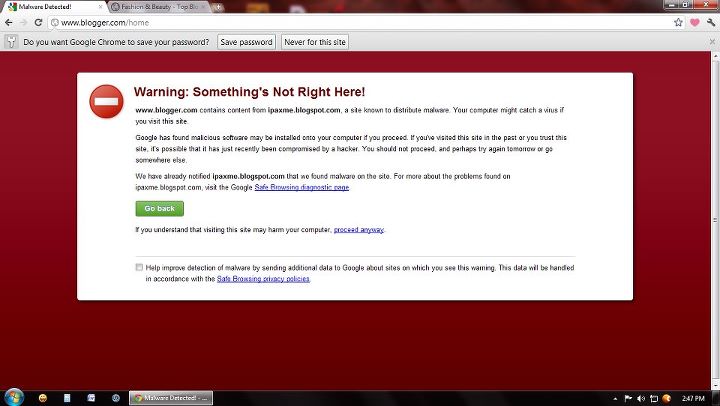
Task: Open the Windows Start menu
Action: tap(14, 397)
